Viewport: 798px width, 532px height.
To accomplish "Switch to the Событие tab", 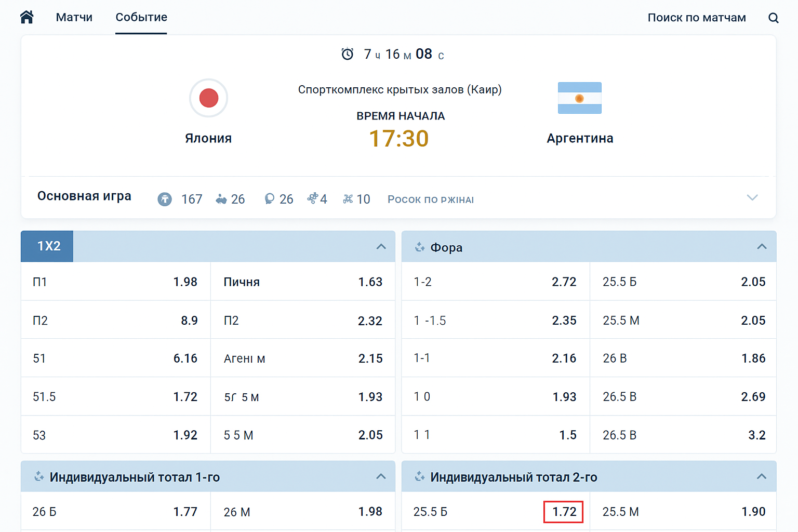I will tap(141, 17).
